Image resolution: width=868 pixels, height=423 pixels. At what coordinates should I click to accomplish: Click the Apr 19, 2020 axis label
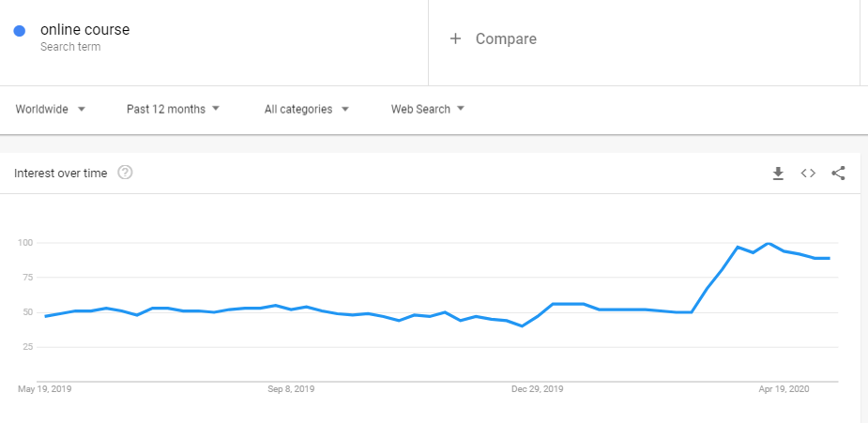click(784, 388)
